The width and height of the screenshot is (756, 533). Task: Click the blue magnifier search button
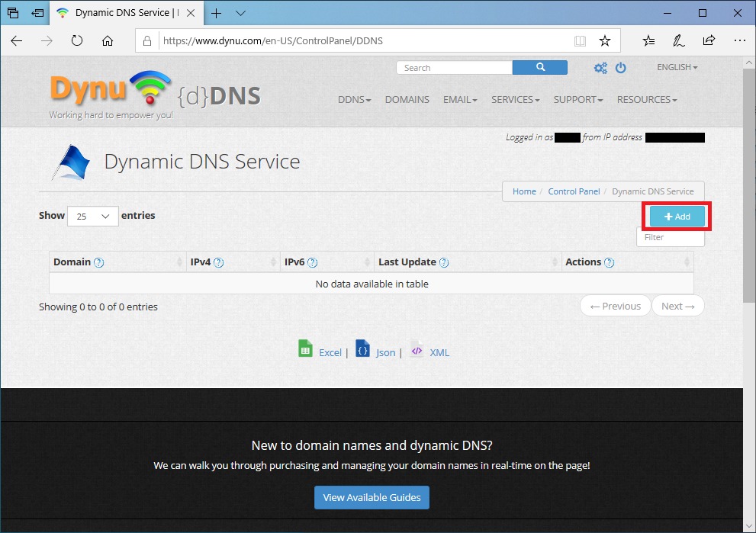540,67
